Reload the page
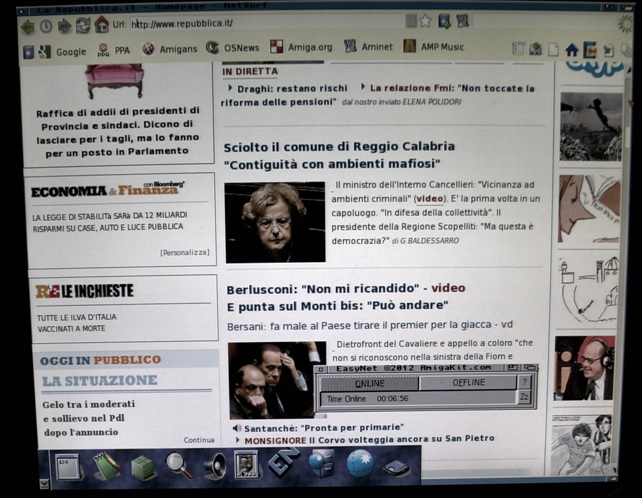This screenshot has width=642, height=498. [83, 25]
